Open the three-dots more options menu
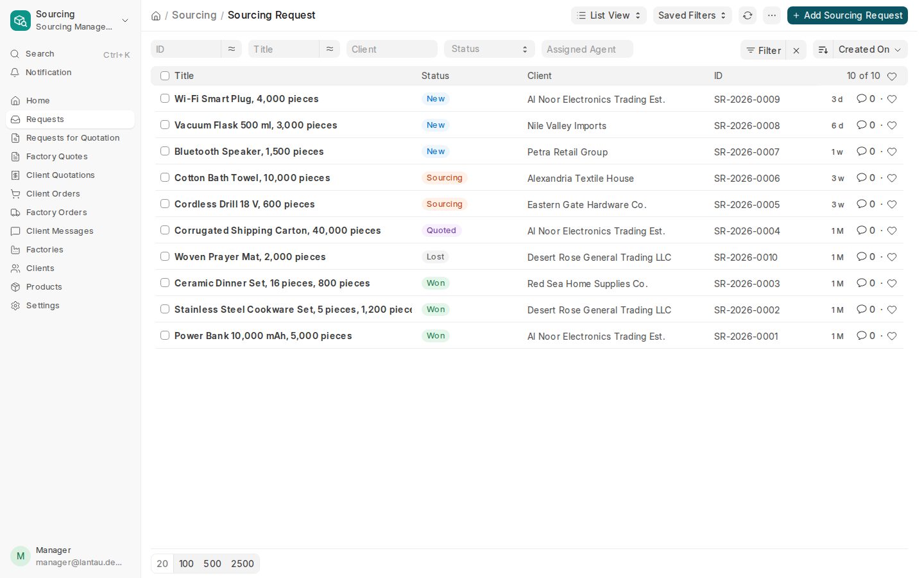Viewport: 924px width, 578px height. [x=772, y=15]
